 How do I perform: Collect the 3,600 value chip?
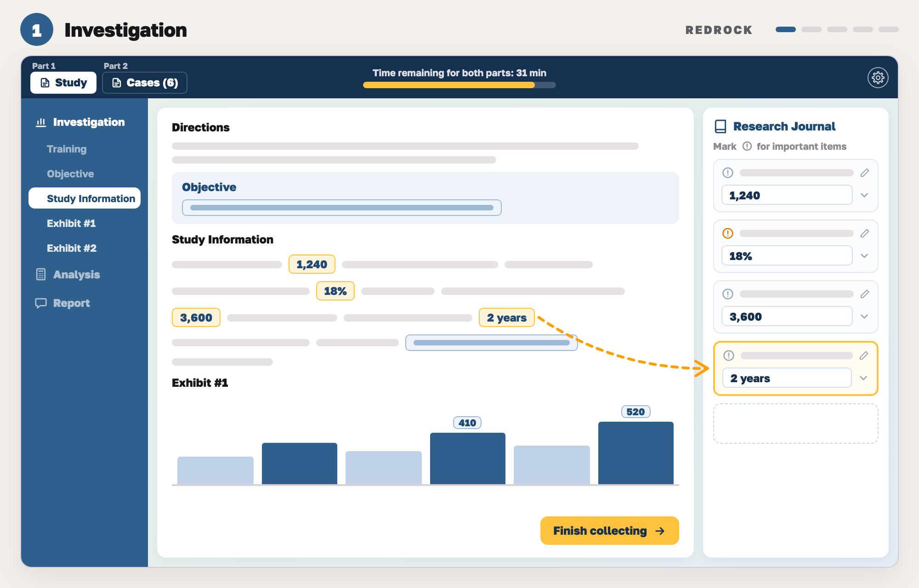tap(196, 317)
